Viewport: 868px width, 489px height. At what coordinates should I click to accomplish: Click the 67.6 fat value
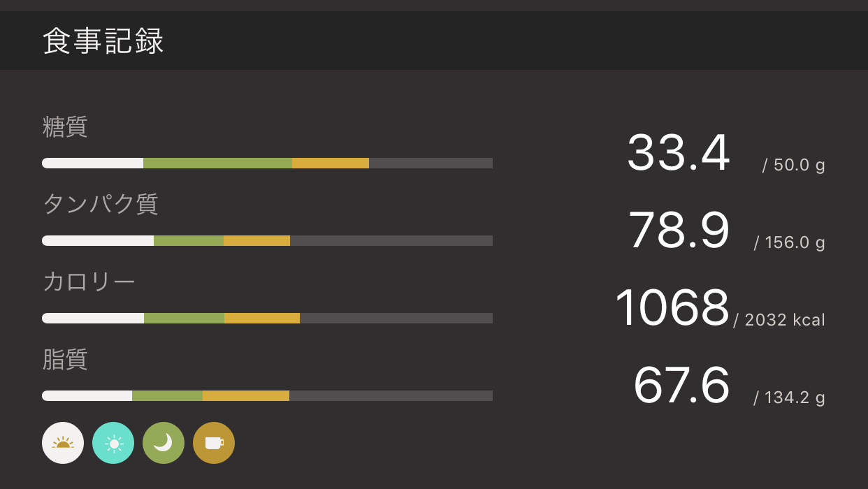(681, 386)
